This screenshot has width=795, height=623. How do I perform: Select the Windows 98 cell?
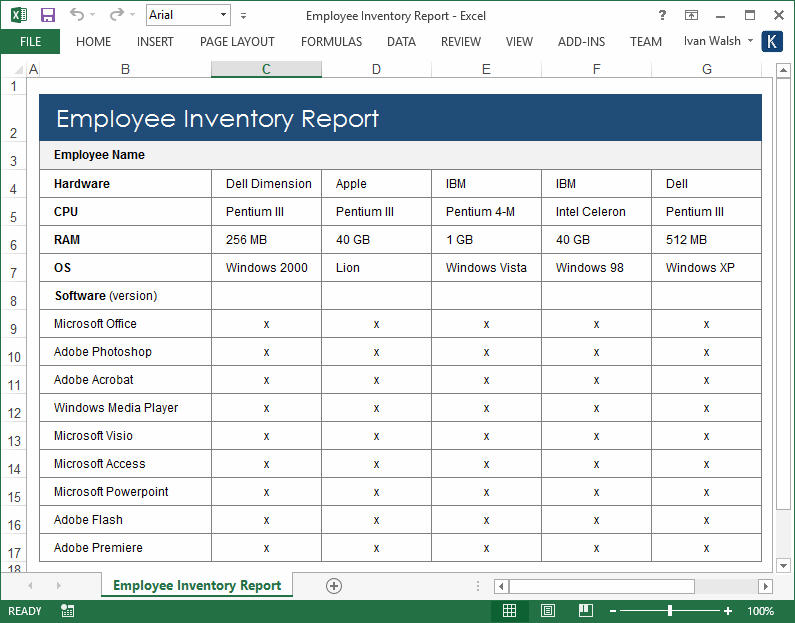[x=596, y=268]
